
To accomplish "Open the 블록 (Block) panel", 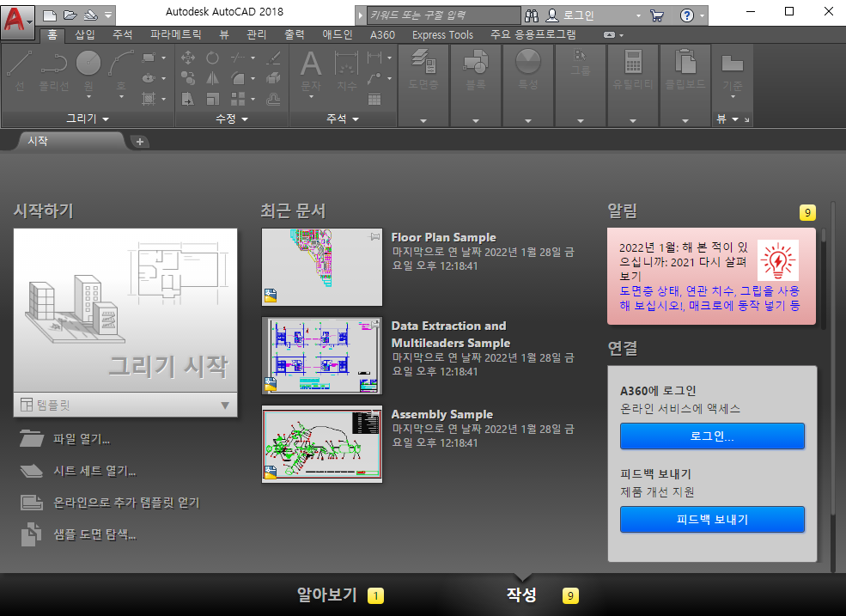I will [x=475, y=85].
